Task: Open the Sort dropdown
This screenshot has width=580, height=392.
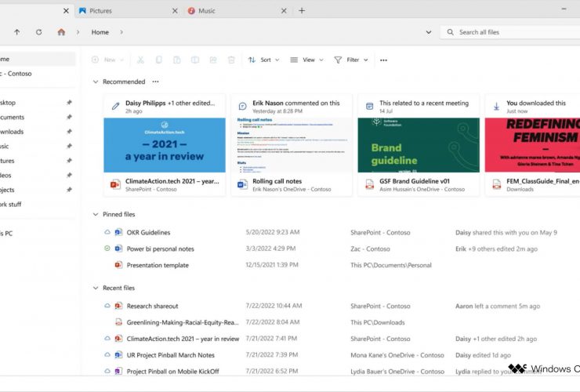Action: [264, 60]
